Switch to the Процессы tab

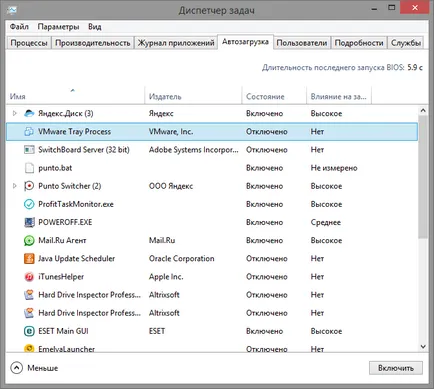[29, 43]
